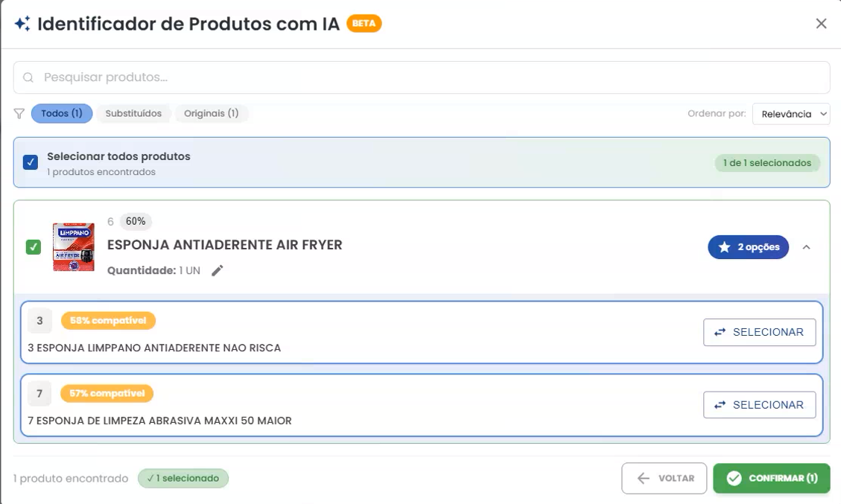Toggle Selecionar todos produtos checkbox

[31, 162]
